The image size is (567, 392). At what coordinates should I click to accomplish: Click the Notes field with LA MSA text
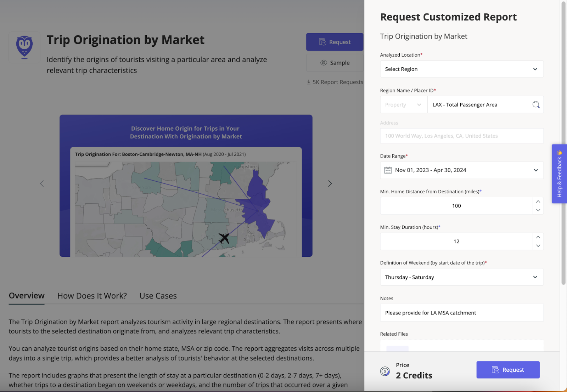462,313
